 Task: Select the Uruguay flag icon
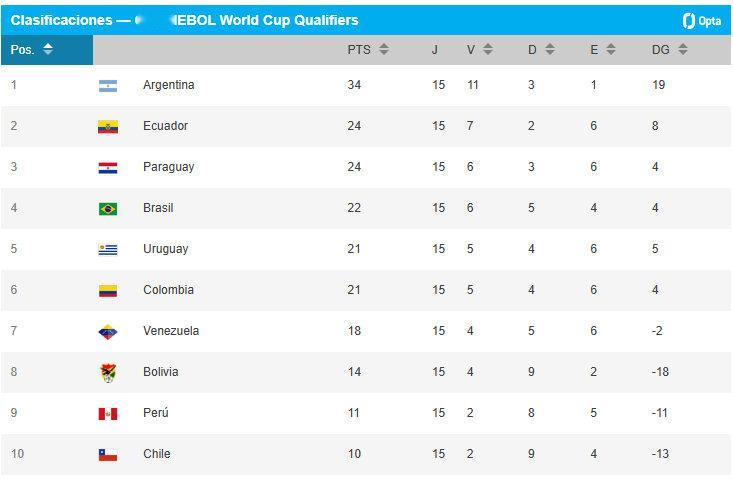click(x=108, y=250)
